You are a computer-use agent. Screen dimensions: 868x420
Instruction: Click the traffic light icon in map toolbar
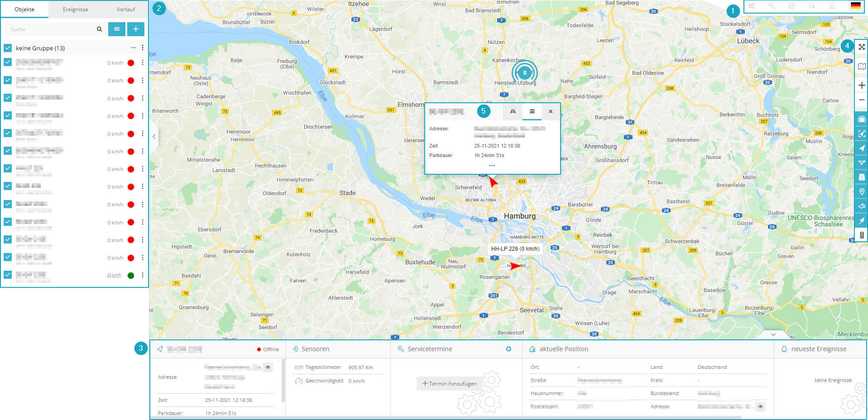click(861, 235)
